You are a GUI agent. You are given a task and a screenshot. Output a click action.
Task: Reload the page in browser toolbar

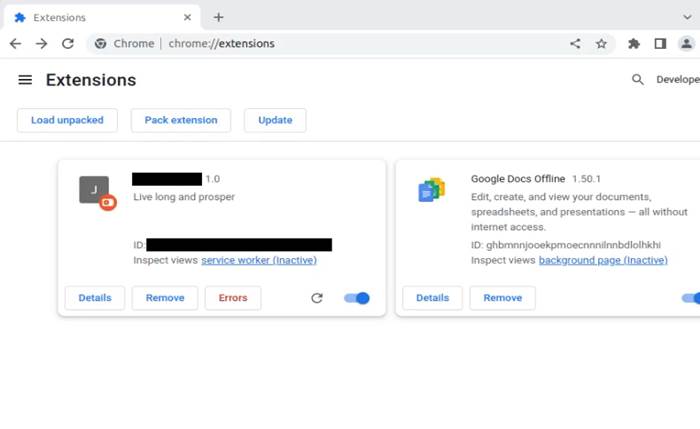pyautogui.click(x=68, y=44)
